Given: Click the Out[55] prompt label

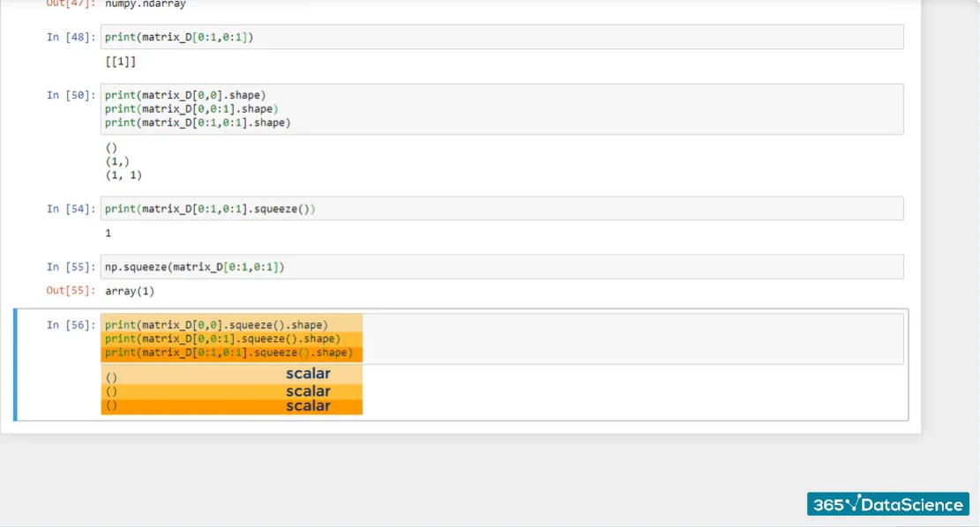Looking at the screenshot, I should pyautogui.click(x=70, y=291).
